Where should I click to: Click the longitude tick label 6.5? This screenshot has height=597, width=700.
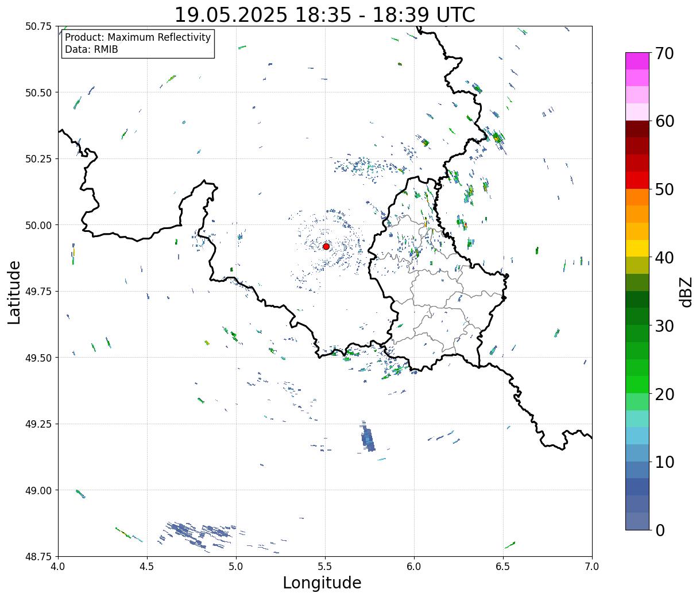(x=503, y=566)
